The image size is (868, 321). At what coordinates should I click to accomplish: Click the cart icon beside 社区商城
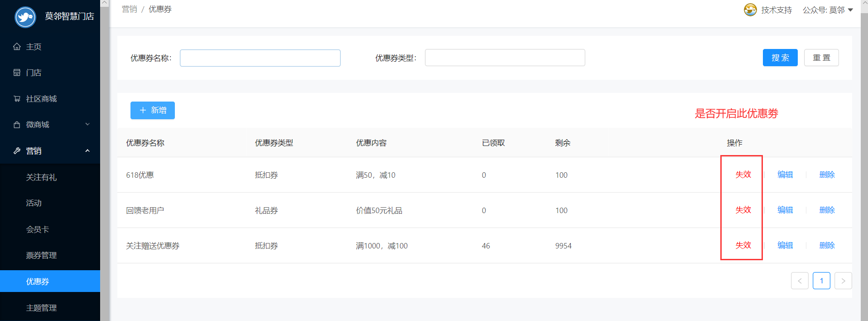17,99
